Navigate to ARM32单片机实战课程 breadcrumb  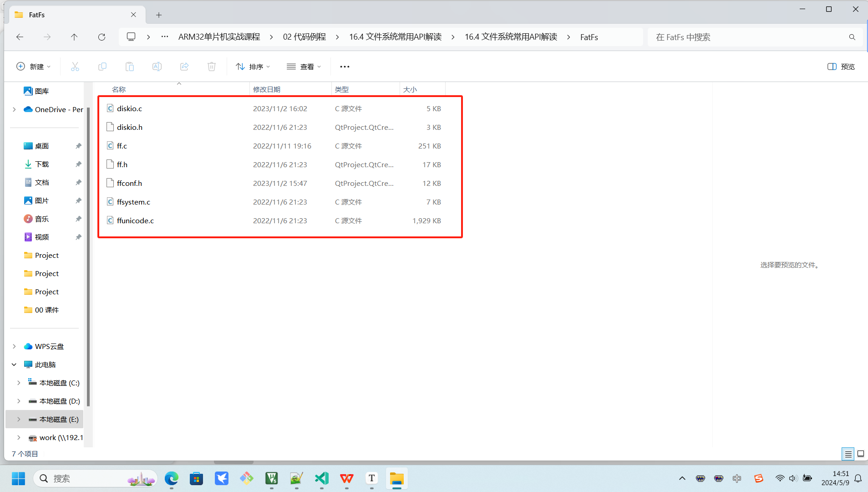pyautogui.click(x=219, y=37)
